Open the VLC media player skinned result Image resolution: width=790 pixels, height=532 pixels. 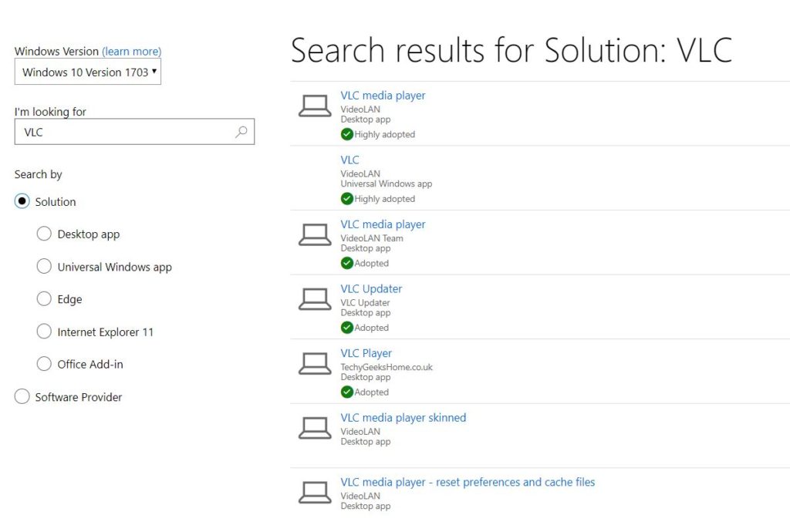[x=403, y=417]
